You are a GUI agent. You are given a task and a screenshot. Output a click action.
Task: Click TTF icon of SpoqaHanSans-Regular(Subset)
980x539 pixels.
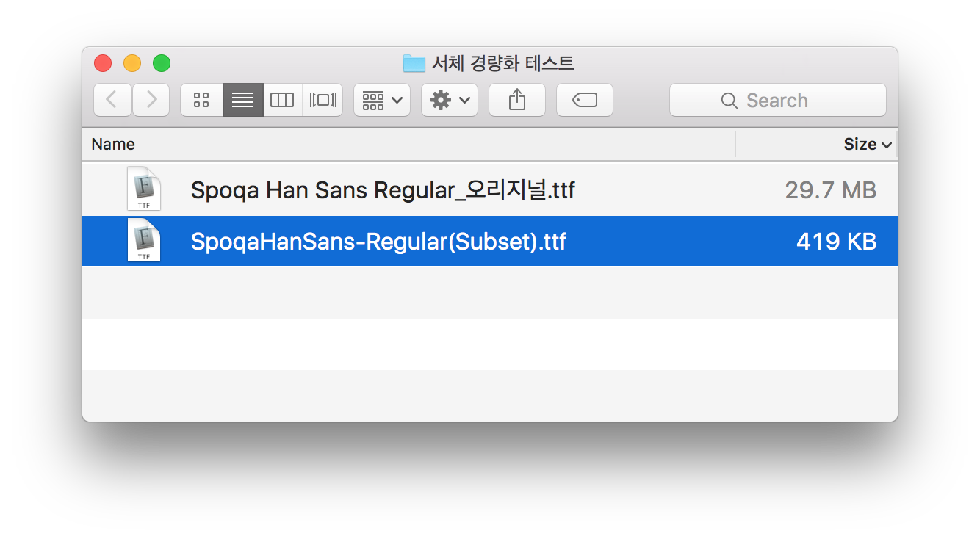[x=144, y=240]
